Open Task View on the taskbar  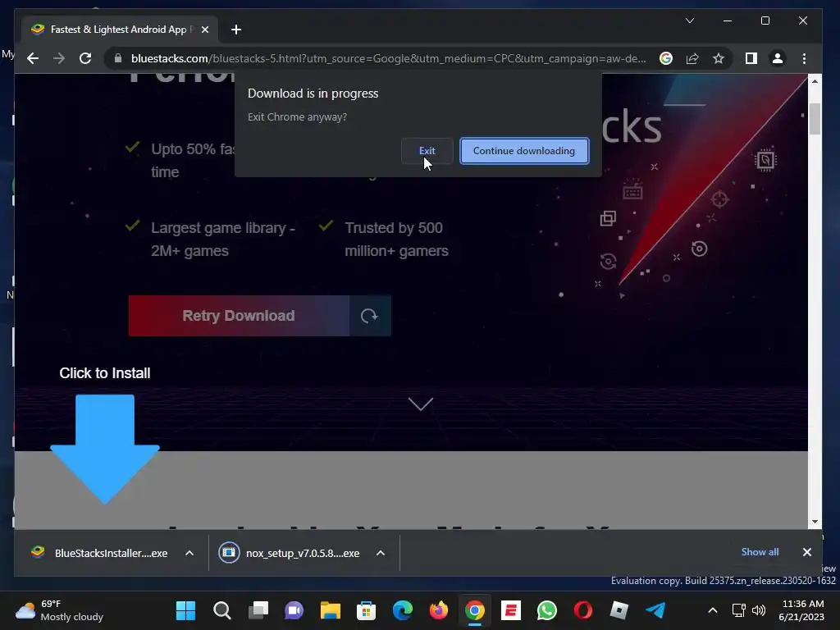pos(258,610)
